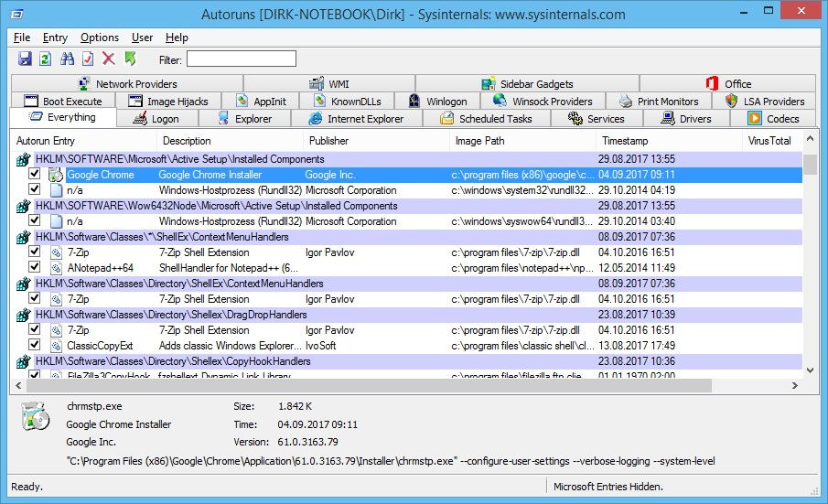This screenshot has height=504, width=828.
Task: Click the Google Chrome installer icon in the list row
Action: [x=56, y=175]
